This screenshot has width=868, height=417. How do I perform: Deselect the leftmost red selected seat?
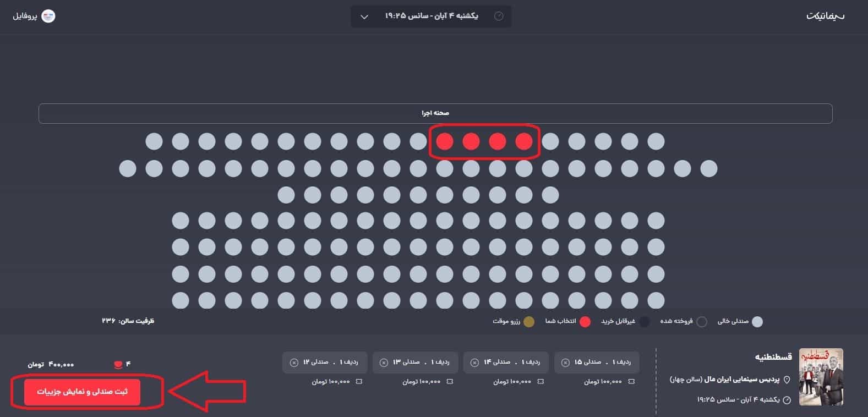click(445, 141)
